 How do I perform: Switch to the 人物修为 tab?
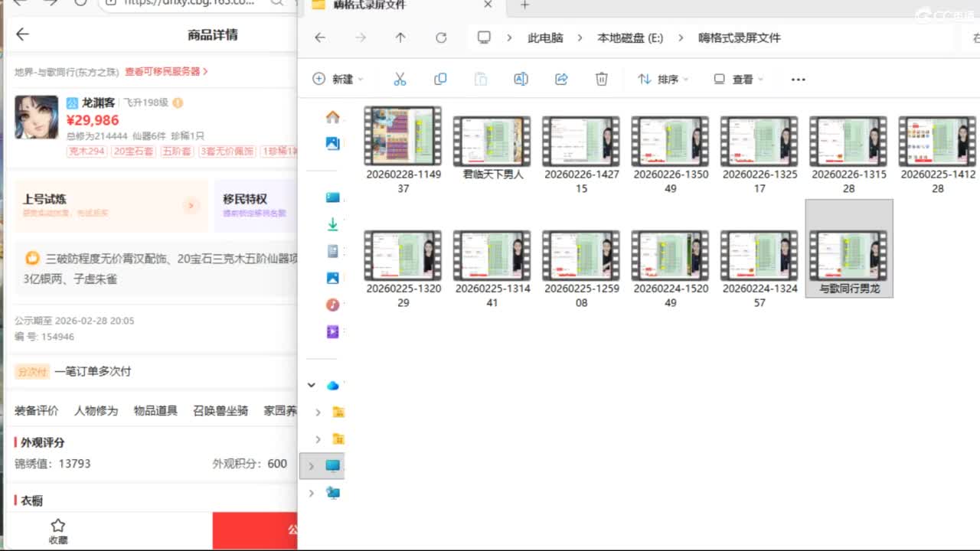[x=96, y=411]
